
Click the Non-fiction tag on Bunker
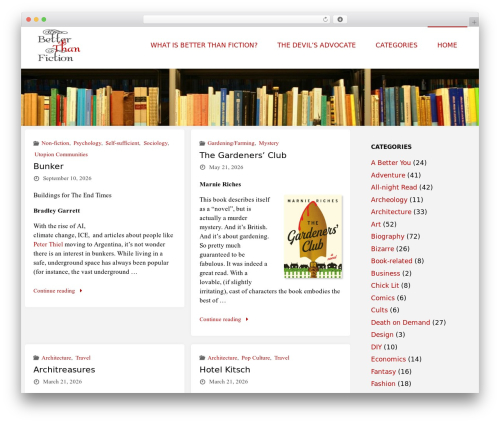tap(55, 143)
